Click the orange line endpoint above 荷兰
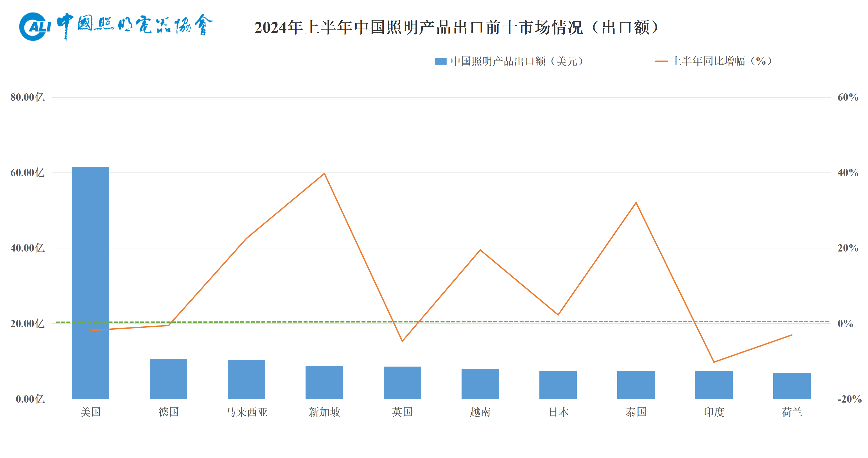Viewport: 868px width, 458px height. tap(792, 335)
